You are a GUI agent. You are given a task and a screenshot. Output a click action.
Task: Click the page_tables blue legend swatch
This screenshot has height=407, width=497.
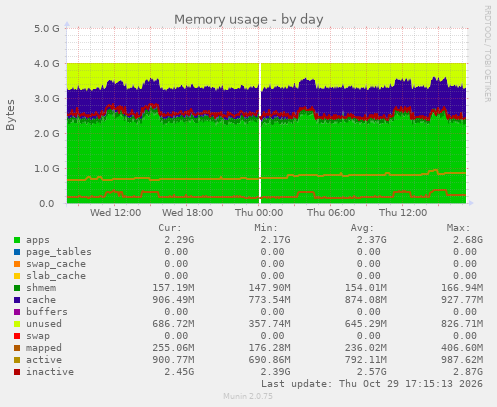17,252
